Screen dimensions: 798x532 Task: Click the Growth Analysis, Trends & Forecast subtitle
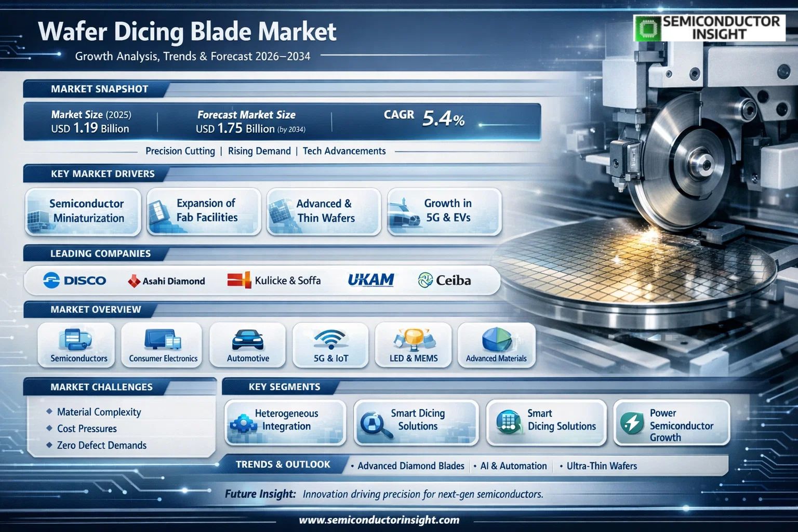pos(193,56)
